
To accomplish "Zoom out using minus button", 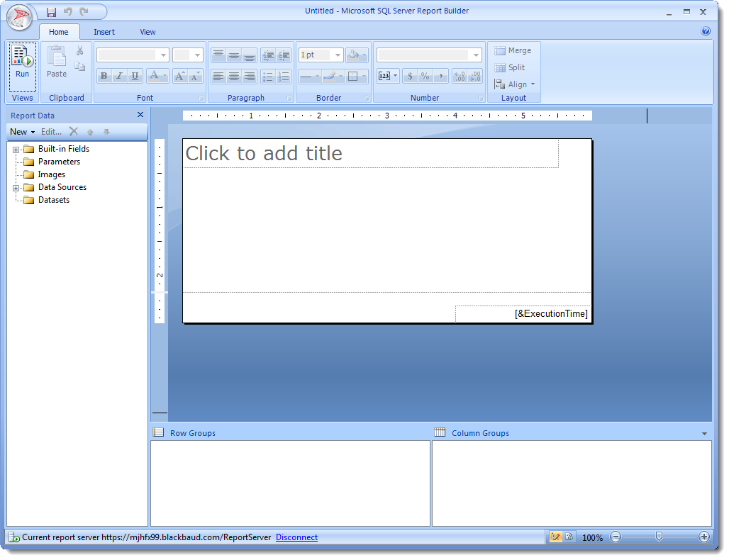I will tap(616, 537).
